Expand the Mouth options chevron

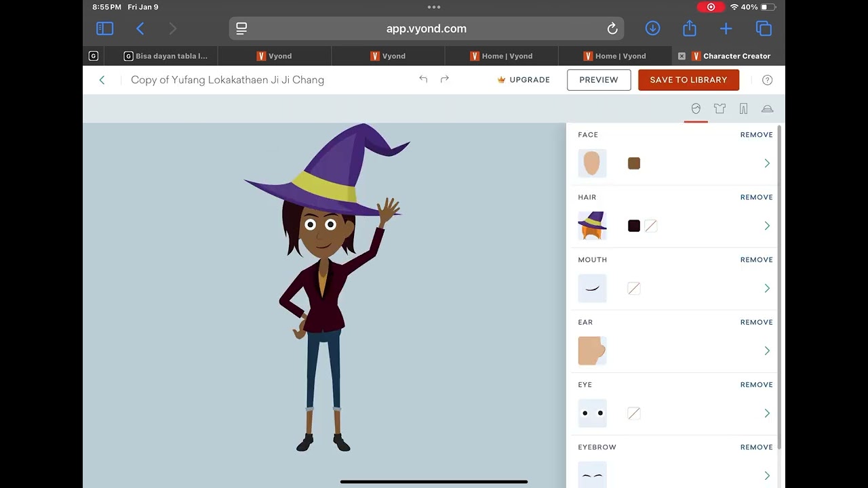click(767, 288)
